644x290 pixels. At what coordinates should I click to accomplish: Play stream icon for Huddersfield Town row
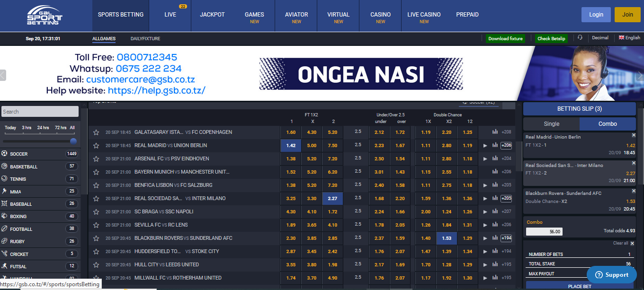[x=485, y=252]
